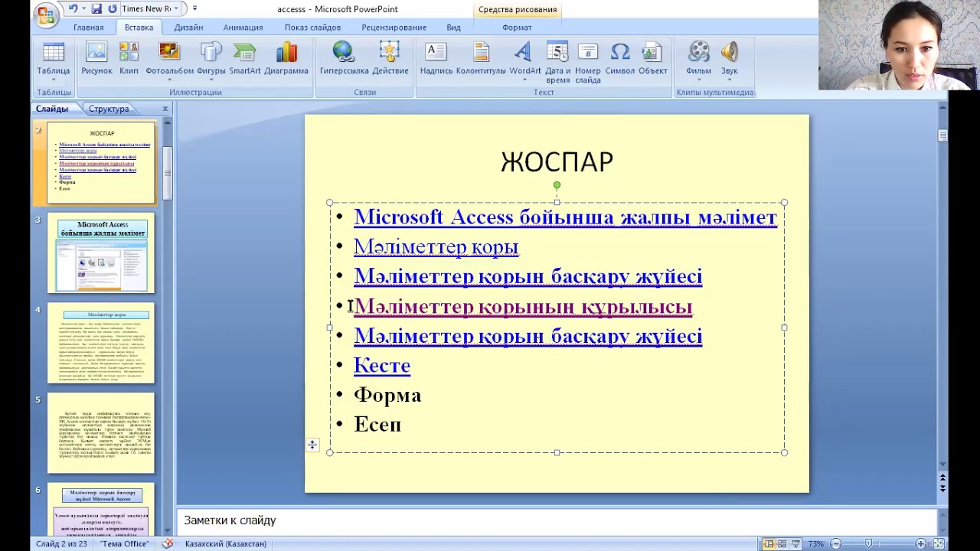The image size is (980, 551).
Task: Close the slides thumbnail pane
Action: pos(165,109)
